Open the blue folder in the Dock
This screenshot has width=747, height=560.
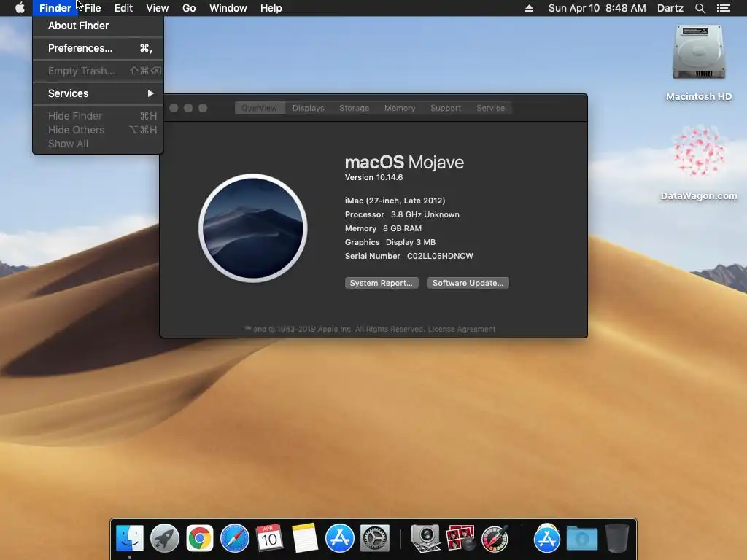pyautogui.click(x=582, y=539)
